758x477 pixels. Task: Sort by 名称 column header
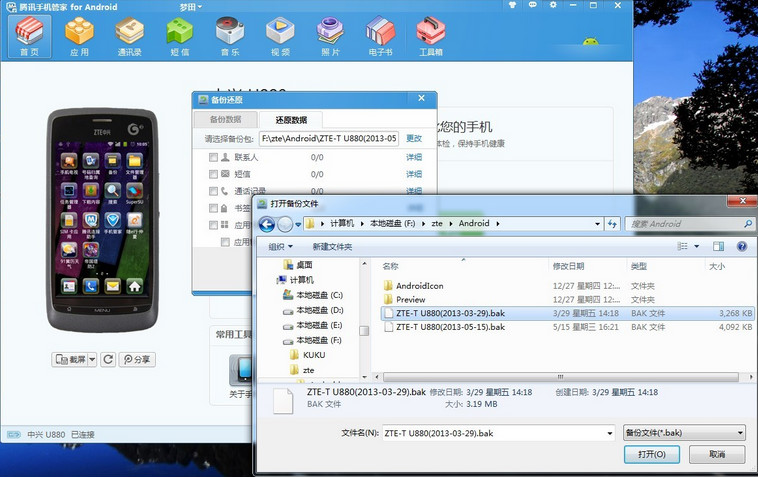point(390,266)
